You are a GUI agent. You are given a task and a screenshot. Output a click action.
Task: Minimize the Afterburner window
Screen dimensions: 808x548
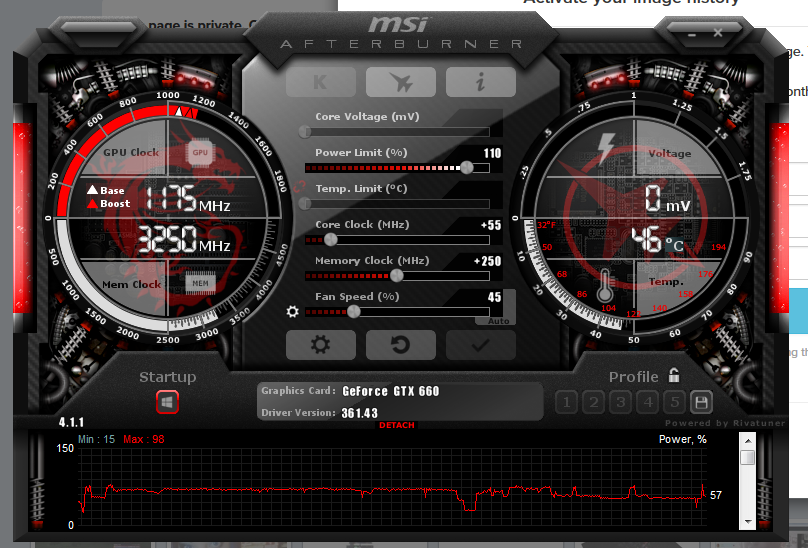coord(692,34)
